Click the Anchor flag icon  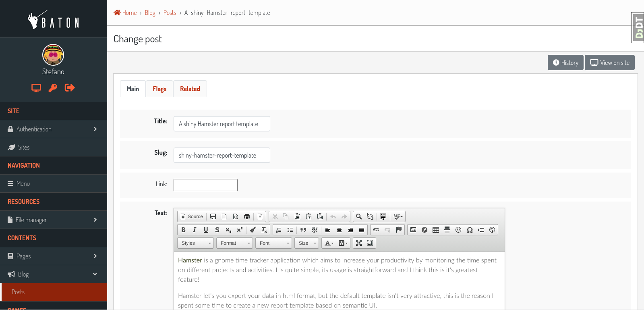tap(399, 230)
